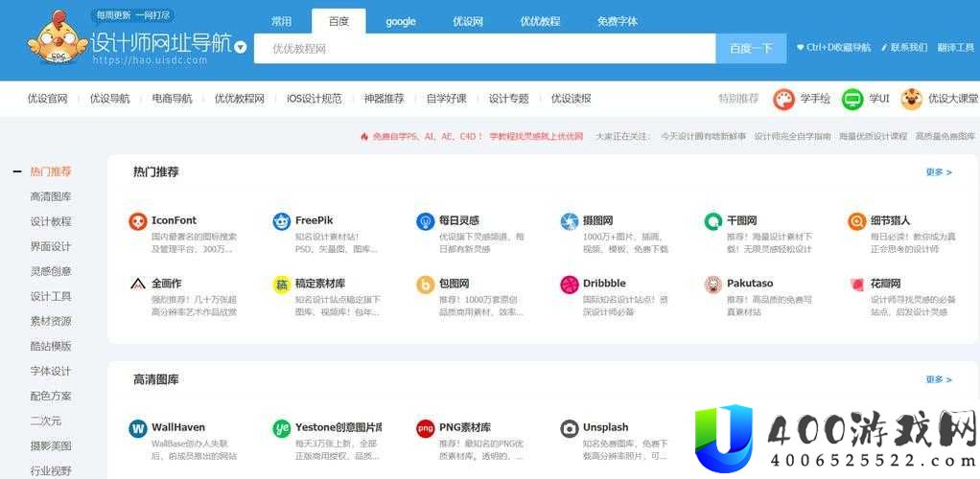Open 优设导航 in the nav bar

click(110, 99)
